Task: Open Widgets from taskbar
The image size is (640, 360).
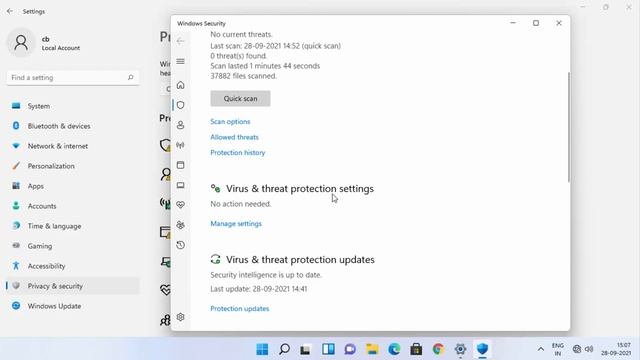Action: click(x=328, y=349)
